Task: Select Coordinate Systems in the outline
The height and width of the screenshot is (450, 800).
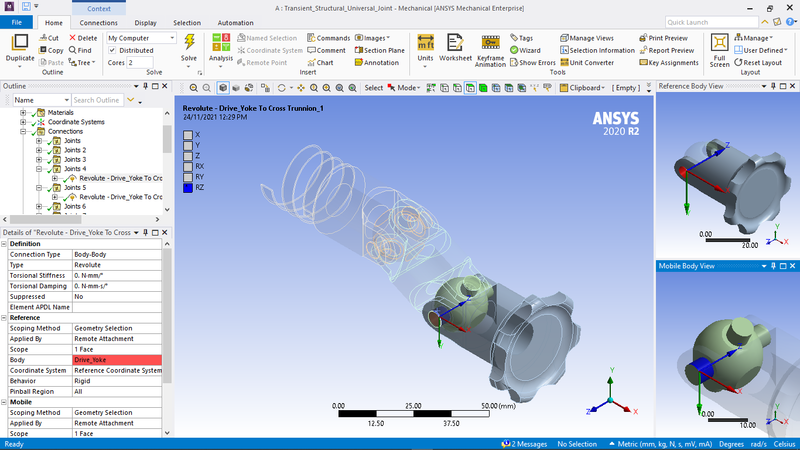Action: pos(76,122)
